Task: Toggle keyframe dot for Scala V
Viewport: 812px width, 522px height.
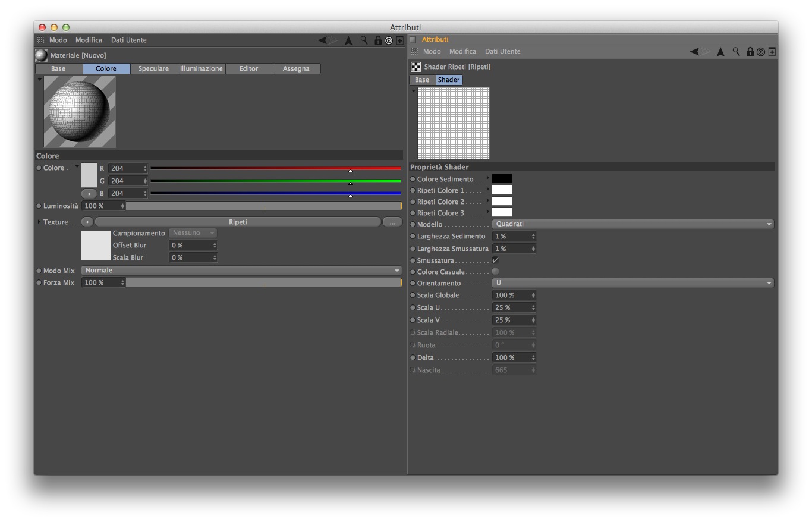Action: coord(413,320)
